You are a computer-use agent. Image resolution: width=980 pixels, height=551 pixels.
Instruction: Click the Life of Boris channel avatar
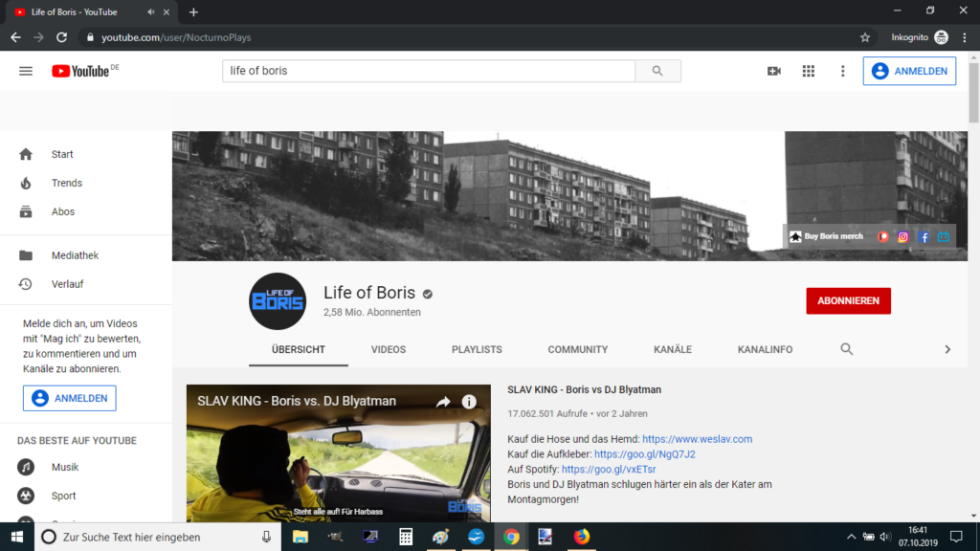coord(278,301)
